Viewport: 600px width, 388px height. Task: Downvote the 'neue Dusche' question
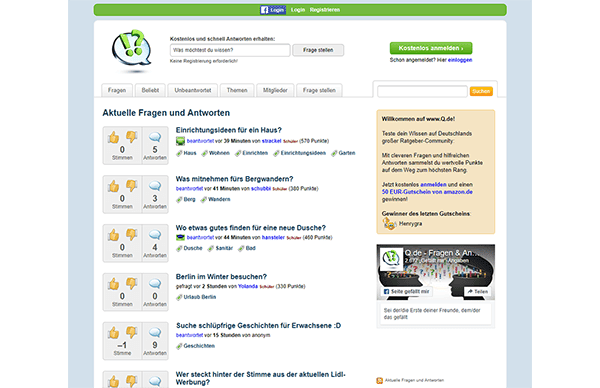click(131, 235)
